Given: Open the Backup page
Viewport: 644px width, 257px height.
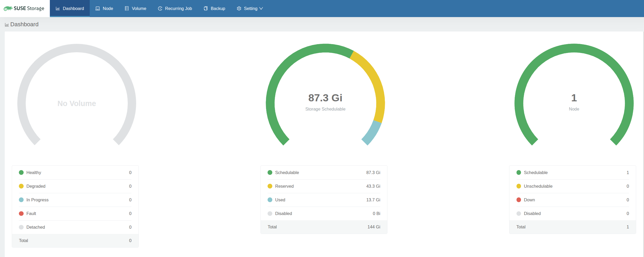Looking at the screenshot, I should point(218,8).
